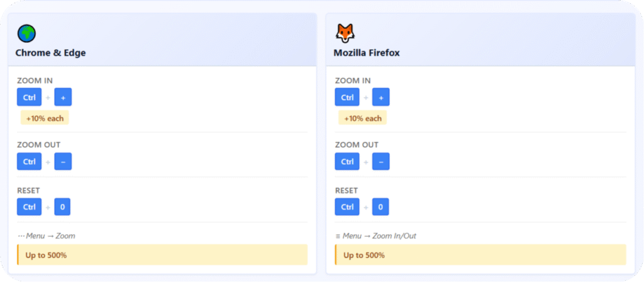
Task: Click Ctrl key under Firefox Zoom Out
Action: point(347,162)
